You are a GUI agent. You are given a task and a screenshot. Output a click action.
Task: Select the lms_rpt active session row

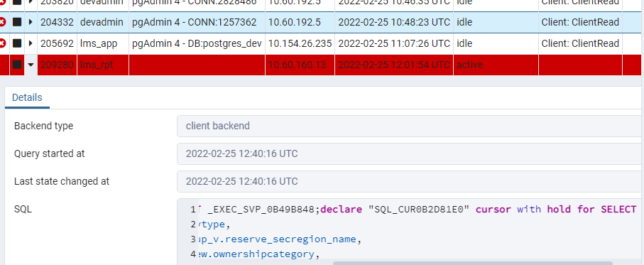tap(322, 65)
